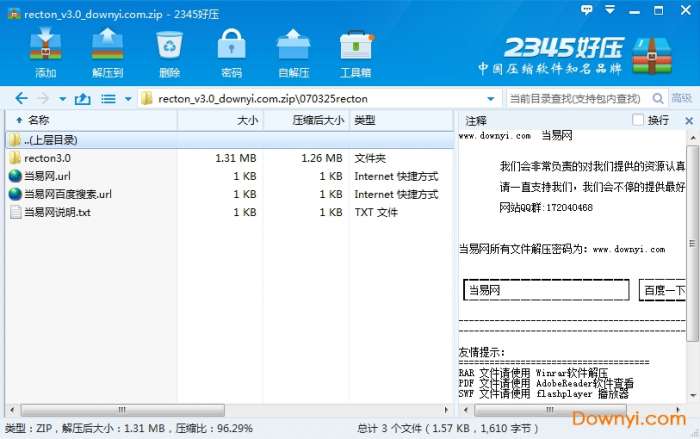The width and height of the screenshot is (700, 439).
Task: Click the search magnifier icon
Action: pos(658,99)
